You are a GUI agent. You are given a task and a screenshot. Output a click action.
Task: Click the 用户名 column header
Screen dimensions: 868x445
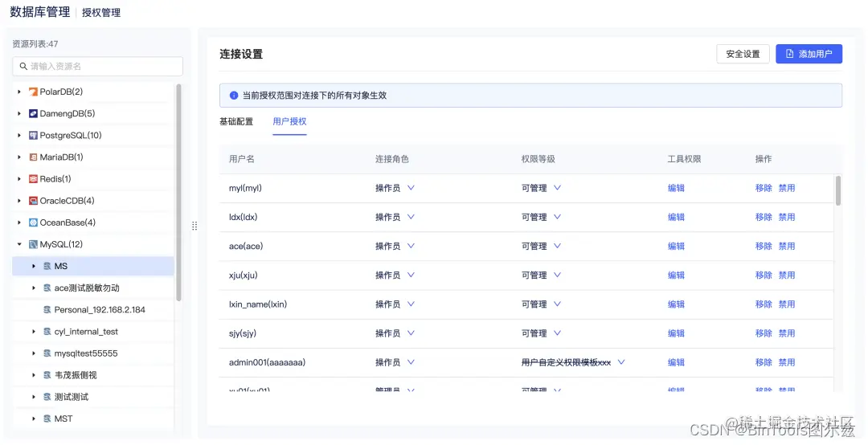[x=242, y=159]
